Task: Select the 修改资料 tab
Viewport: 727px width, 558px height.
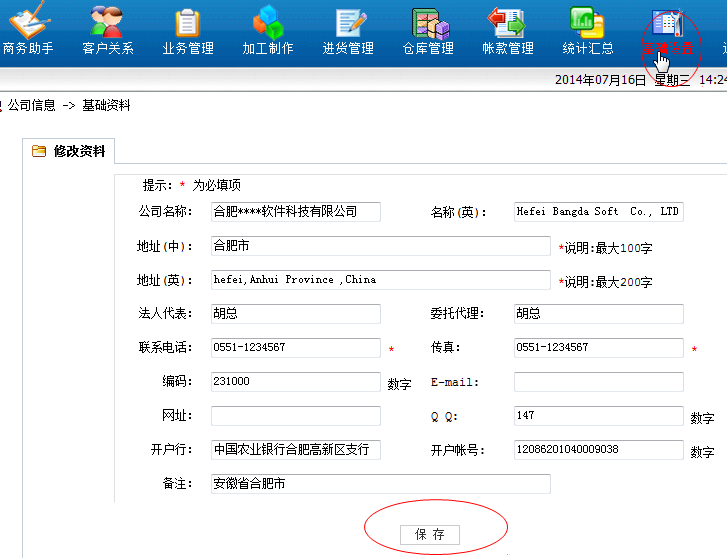Action: tap(69, 151)
